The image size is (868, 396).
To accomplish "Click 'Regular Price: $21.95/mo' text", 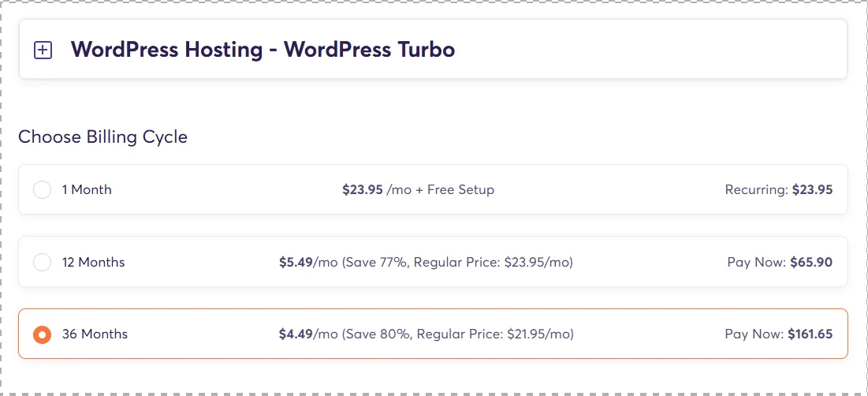I will coord(493,334).
